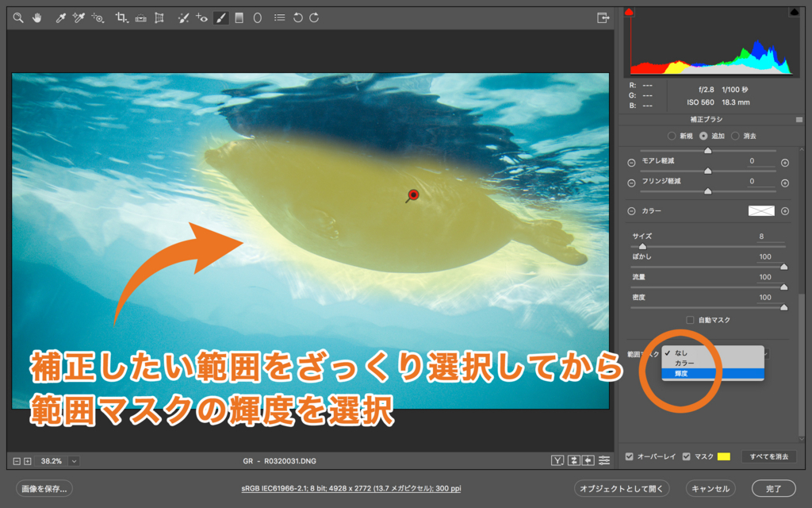This screenshot has width=812, height=508.
Task: Increase フリンジ軽減 with plus button
Action: pos(785,183)
